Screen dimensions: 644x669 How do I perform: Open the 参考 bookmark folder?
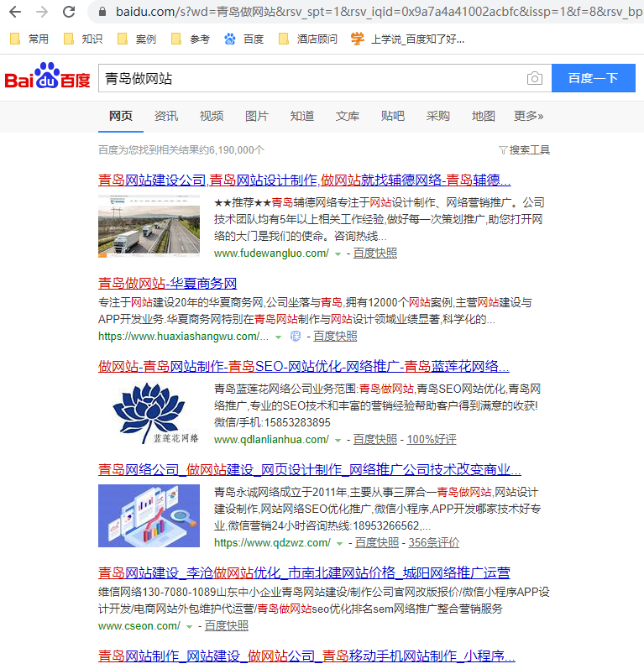tap(191, 39)
